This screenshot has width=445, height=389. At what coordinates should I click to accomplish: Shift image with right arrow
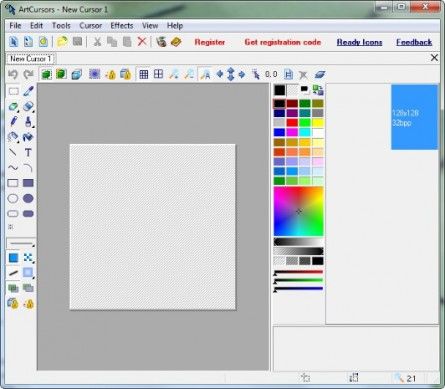point(242,74)
